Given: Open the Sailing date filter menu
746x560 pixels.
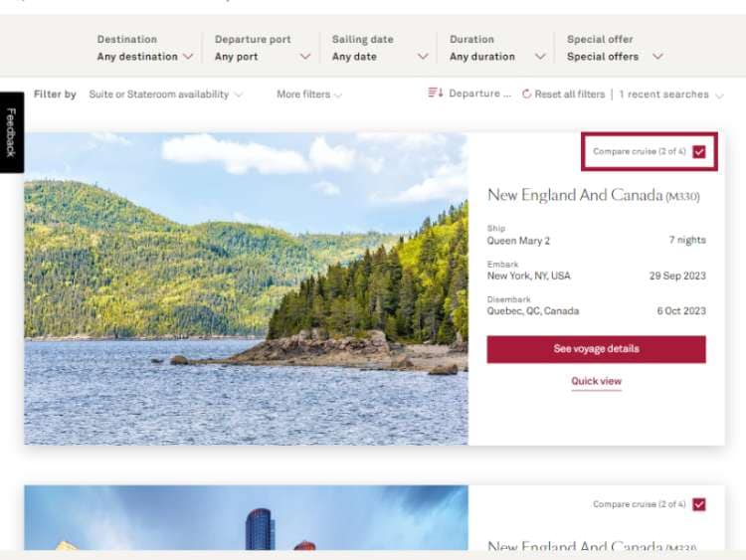Looking at the screenshot, I should [x=380, y=48].
